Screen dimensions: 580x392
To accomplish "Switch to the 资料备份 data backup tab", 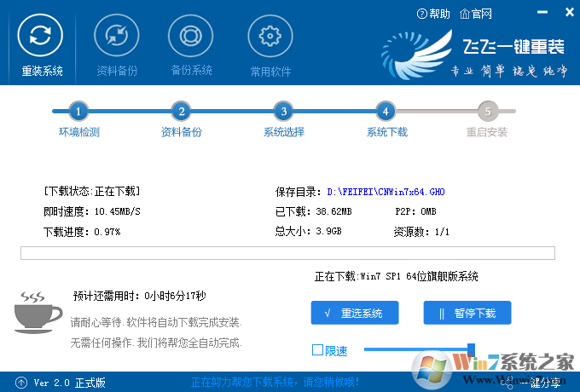I will click(x=117, y=45).
